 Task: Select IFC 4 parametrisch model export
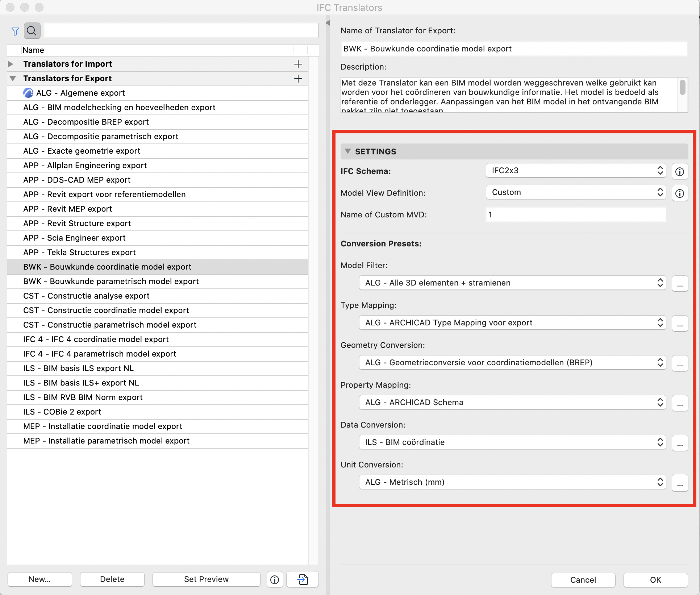tap(158, 354)
